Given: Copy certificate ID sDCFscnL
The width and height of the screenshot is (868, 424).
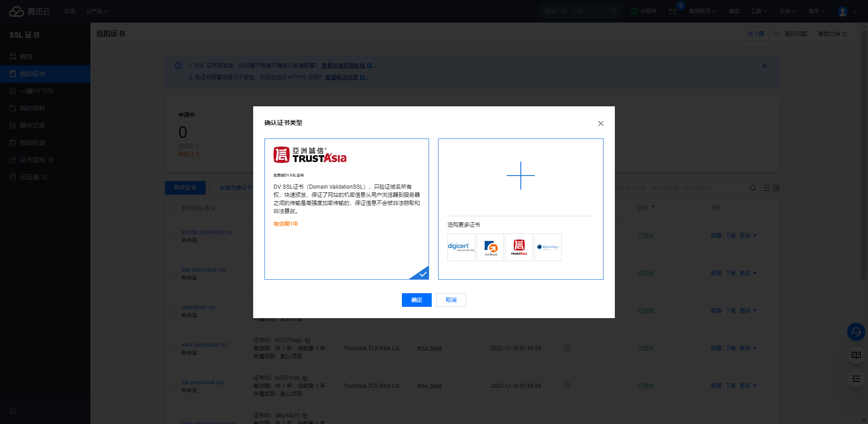Looking at the screenshot, I should [x=305, y=378].
